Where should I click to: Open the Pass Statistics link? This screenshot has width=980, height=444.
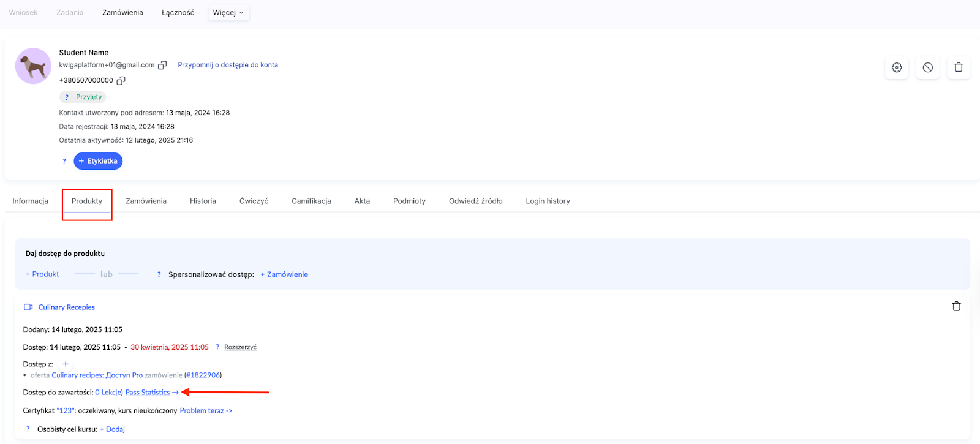148,393
